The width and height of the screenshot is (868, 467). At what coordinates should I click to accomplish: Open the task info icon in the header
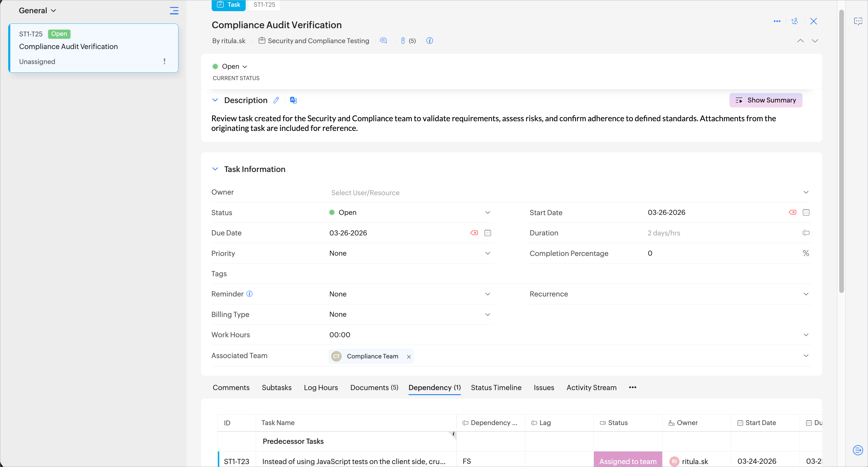(x=429, y=41)
